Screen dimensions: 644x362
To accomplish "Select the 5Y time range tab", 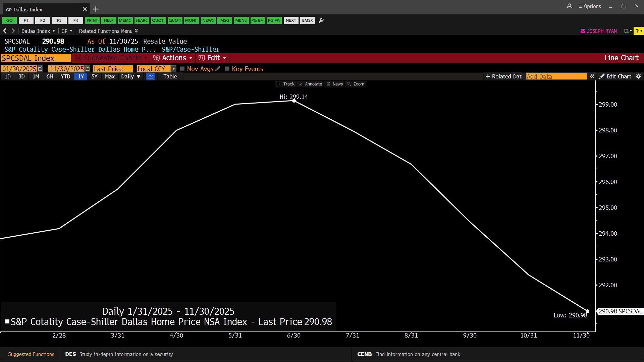I will tap(94, 76).
